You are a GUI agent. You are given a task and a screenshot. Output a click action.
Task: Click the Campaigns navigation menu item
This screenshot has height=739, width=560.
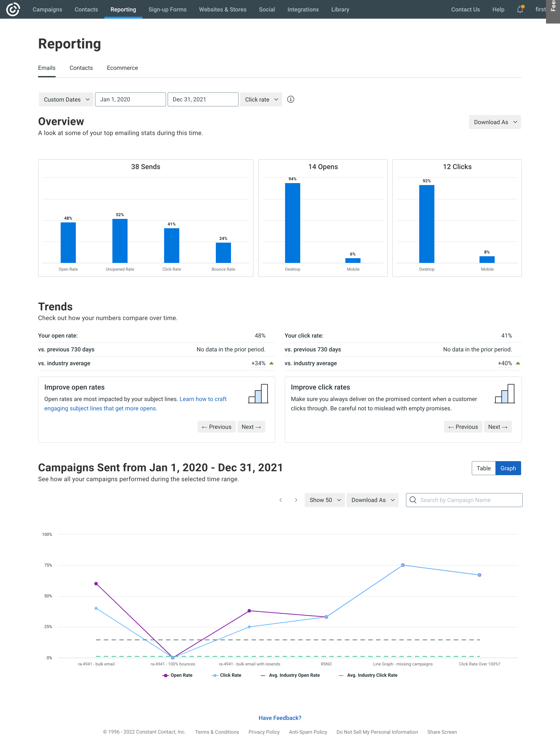pyautogui.click(x=47, y=9)
